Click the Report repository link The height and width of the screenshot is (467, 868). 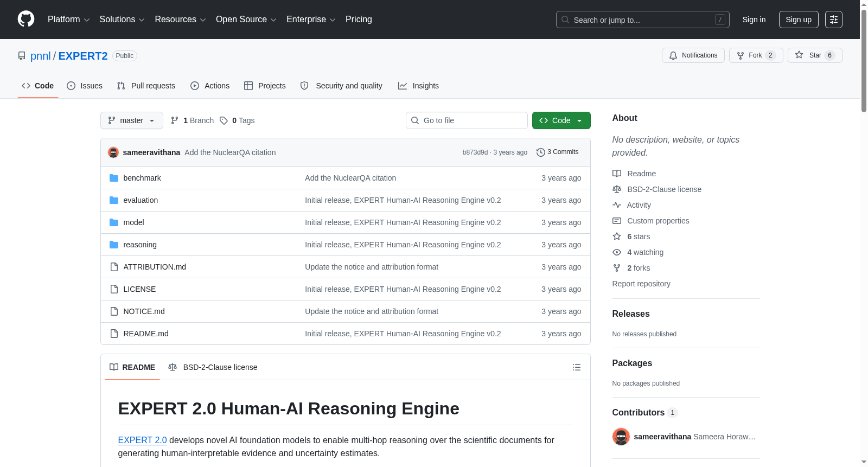641,284
